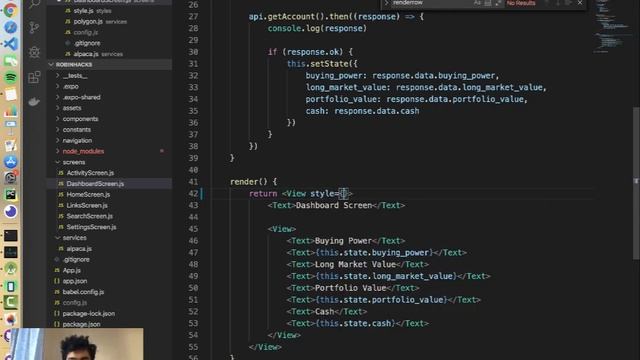Open the App Store dock icon

coord(11,162)
